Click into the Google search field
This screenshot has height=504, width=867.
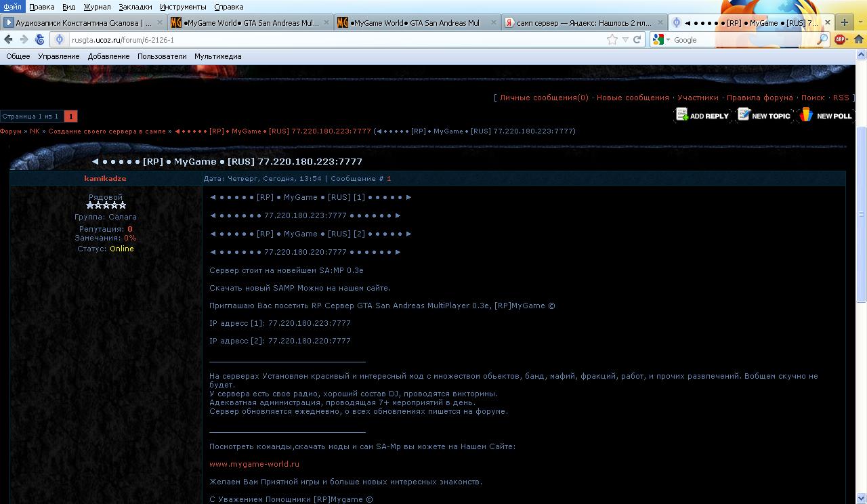pos(744,40)
